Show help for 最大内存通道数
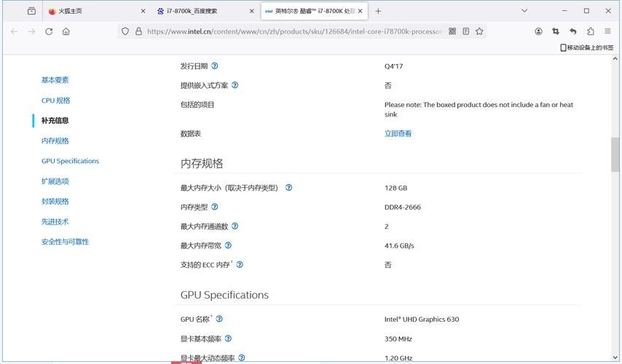622x364 pixels. pos(235,226)
